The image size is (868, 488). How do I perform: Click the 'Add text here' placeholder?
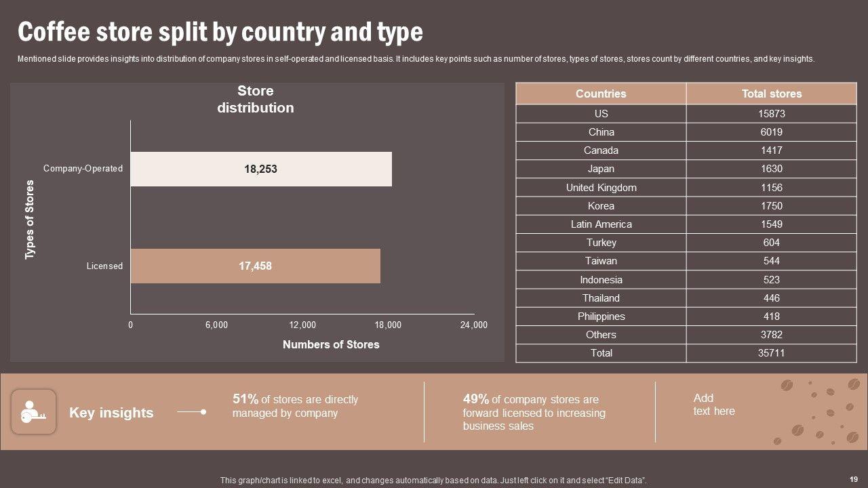713,405
